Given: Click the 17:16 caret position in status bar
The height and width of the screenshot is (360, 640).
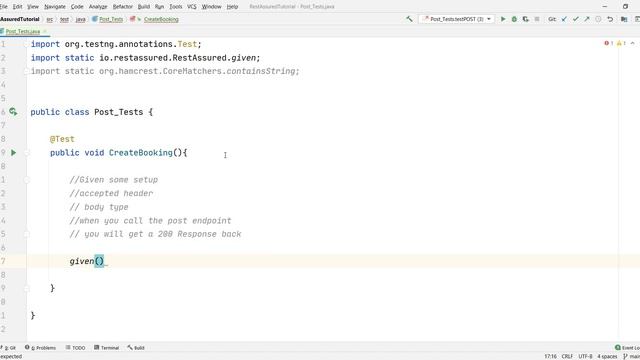Looking at the screenshot, I should click(551, 356).
